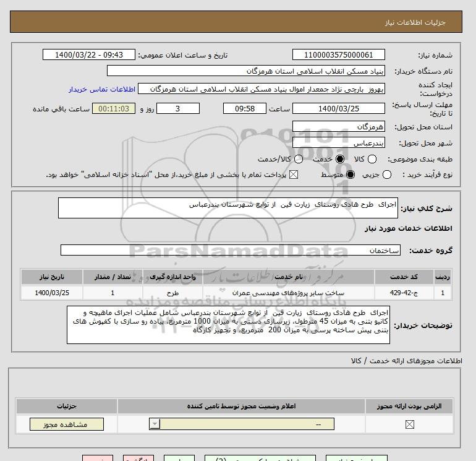Click the remaining time countdown 00:11:03
The height and width of the screenshot is (461, 476).
click(x=114, y=108)
